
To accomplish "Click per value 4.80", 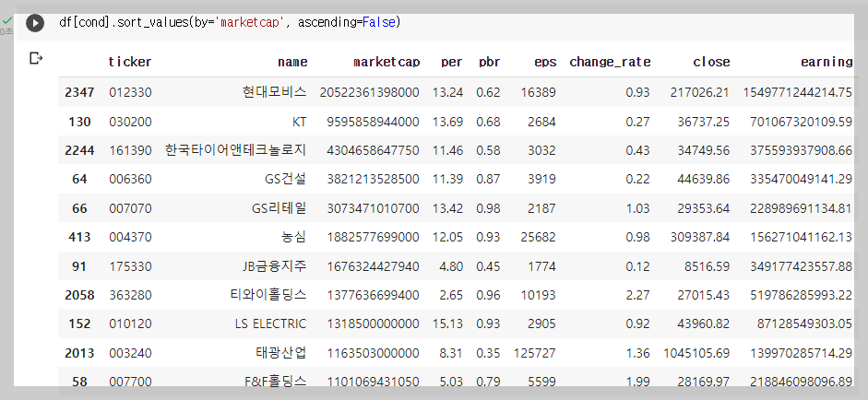I will click(451, 266).
